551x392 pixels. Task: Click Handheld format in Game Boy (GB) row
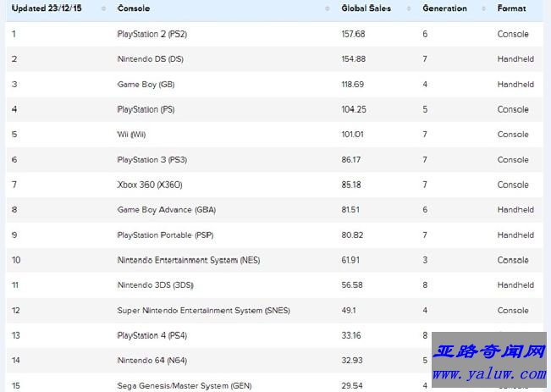(x=515, y=85)
